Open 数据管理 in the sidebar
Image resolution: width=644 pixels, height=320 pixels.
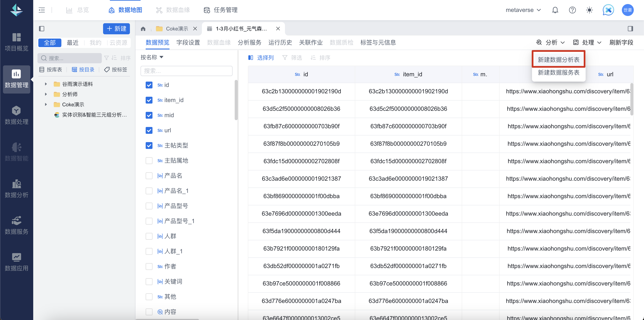(16, 79)
